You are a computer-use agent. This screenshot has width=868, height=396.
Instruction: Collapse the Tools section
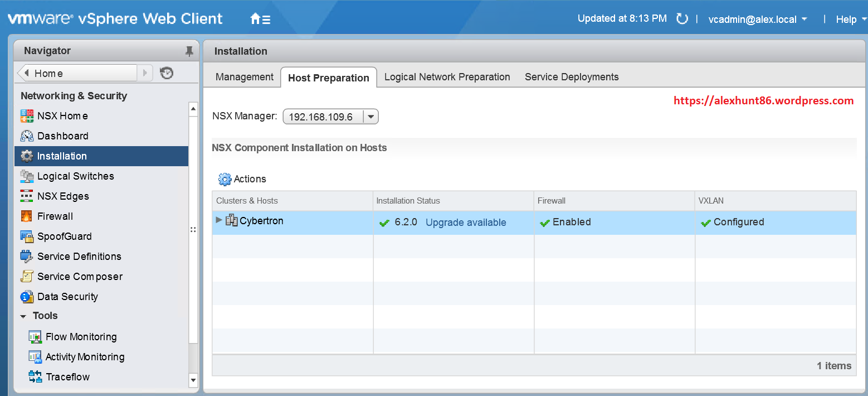(23, 316)
